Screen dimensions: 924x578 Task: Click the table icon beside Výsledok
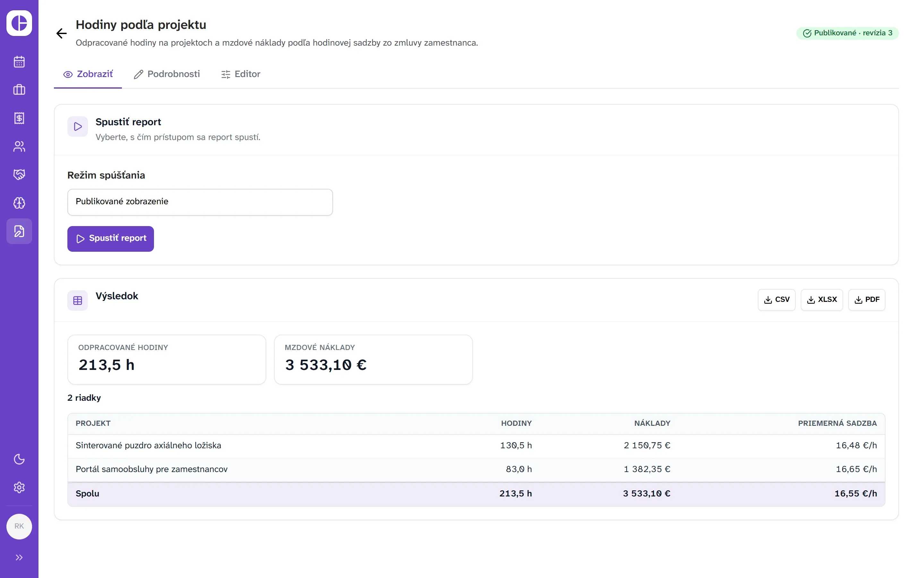78,301
